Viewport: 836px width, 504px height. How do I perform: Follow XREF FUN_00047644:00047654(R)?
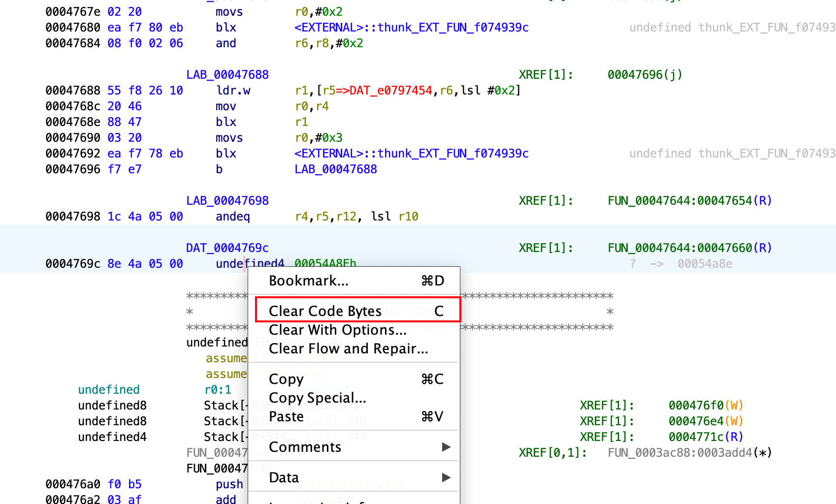(x=690, y=201)
